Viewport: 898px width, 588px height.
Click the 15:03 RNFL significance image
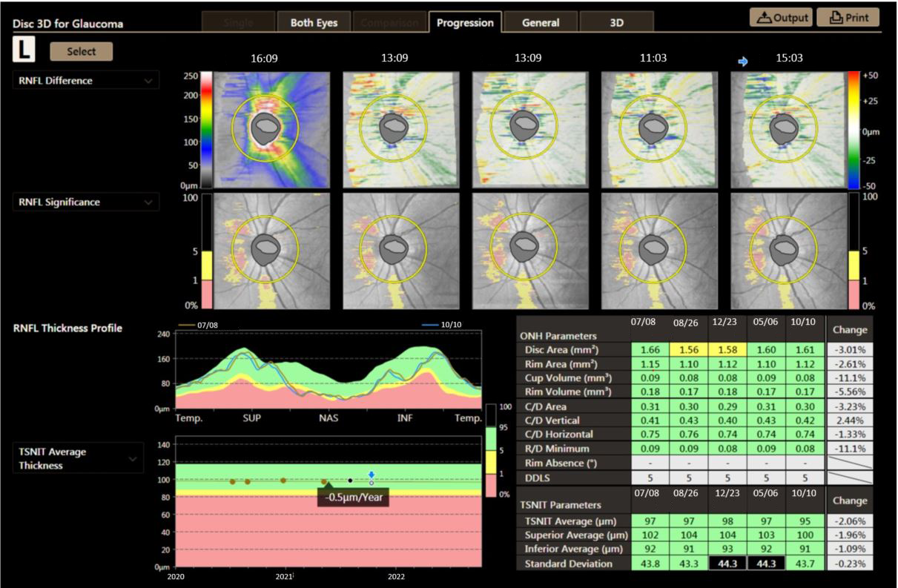click(x=788, y=251)
